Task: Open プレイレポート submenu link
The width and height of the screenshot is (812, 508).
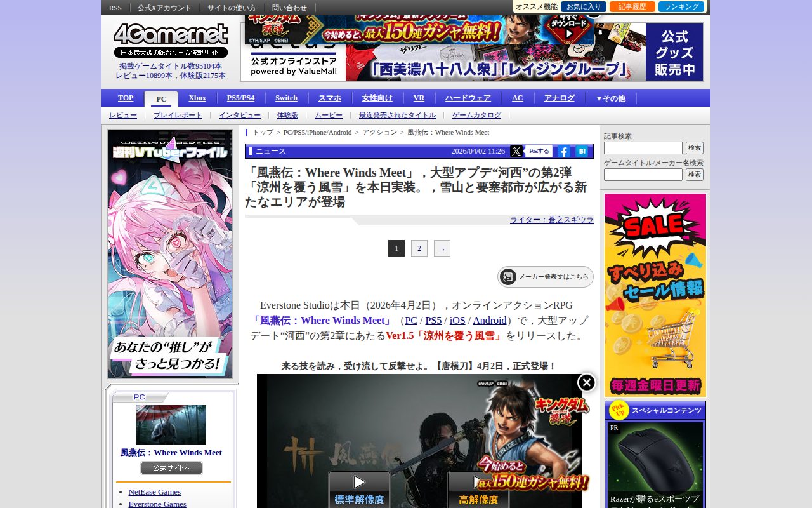Action: point(178,115)
